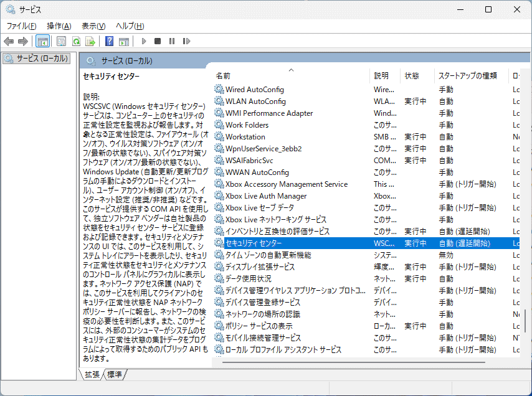Toggle the action pane toolbar icon
Viewport: 532px width, 396px height.
124,41
